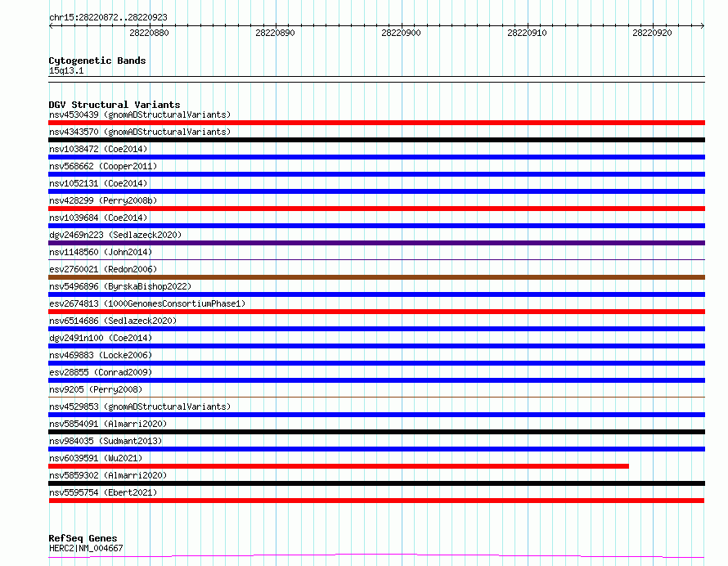Open variant nsv6514686 (Sedlazeck2020)
728x566 pixels.
coord(113,321)
